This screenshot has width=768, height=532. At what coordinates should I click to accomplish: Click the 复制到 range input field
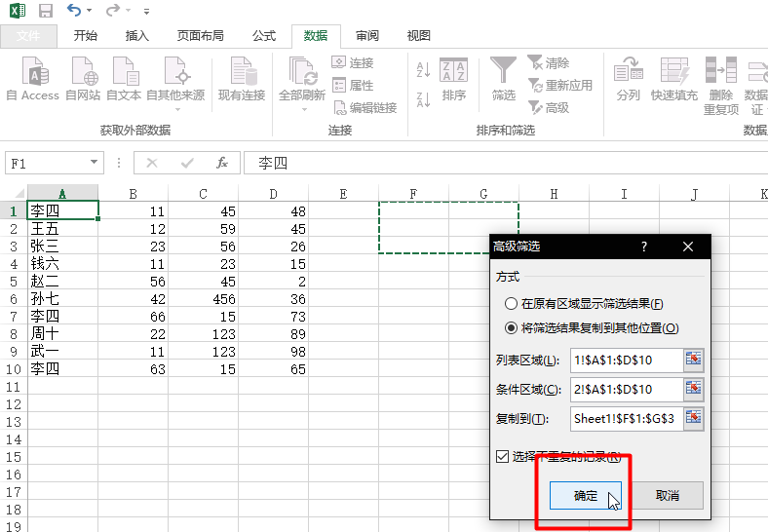[x=627, y=419]
